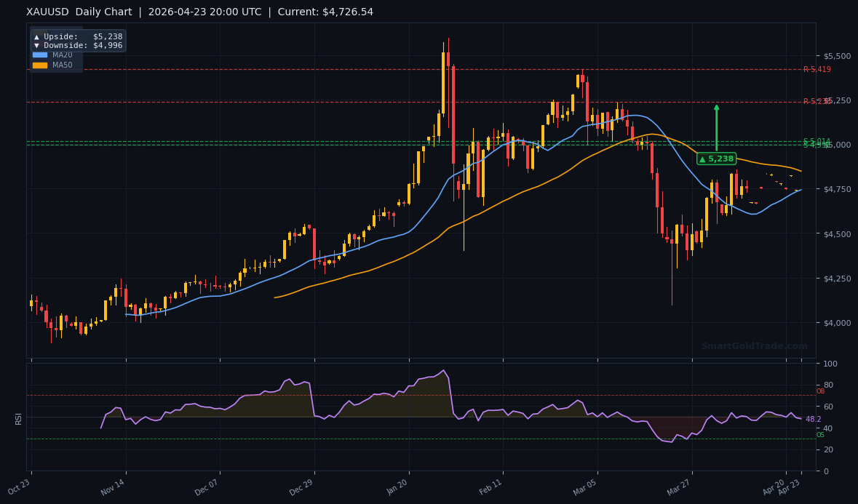Select the Downside triangle icon in the legend
The width and height of the screenshot is (858, 504).
click(x=35, y=45)
